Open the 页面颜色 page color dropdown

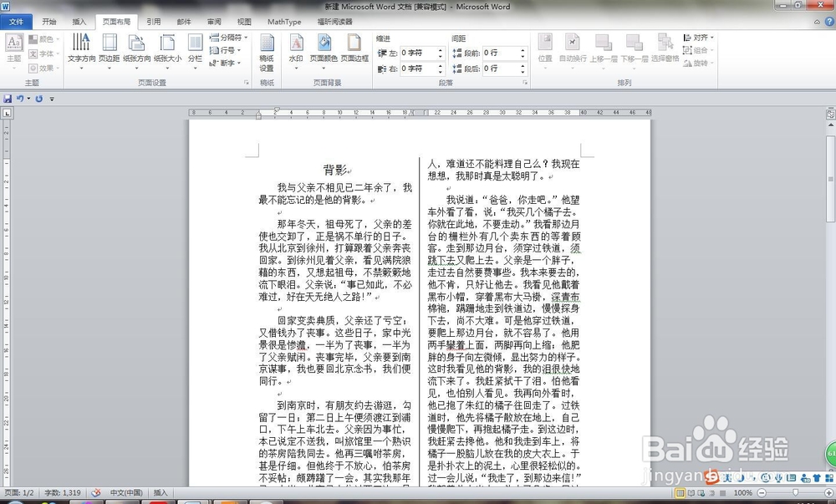pos(324,52)
